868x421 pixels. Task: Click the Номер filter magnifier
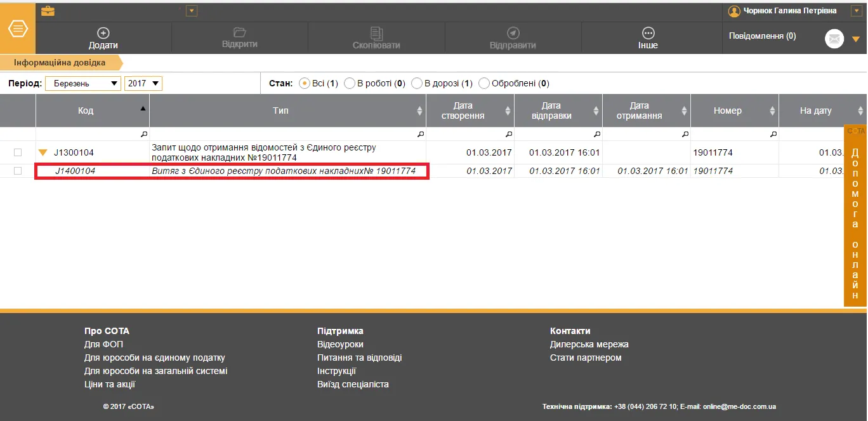[773, 135]
